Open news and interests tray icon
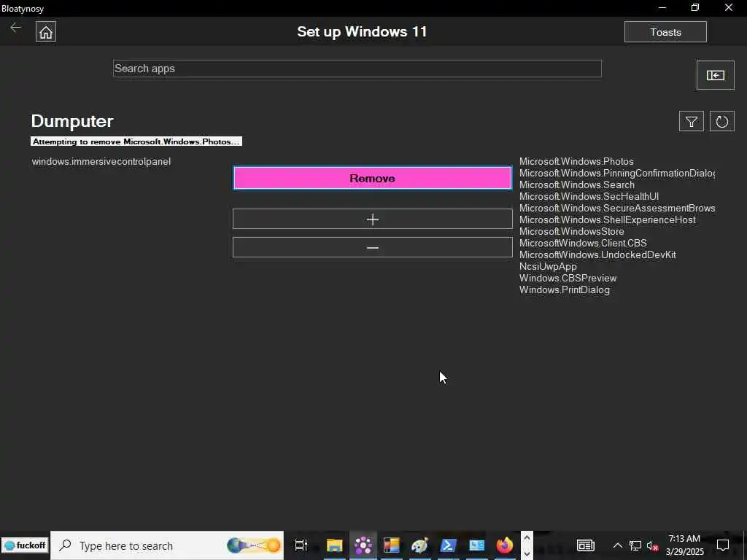Image resolution: width=747 pixels, height=560 pixels. 586,545
